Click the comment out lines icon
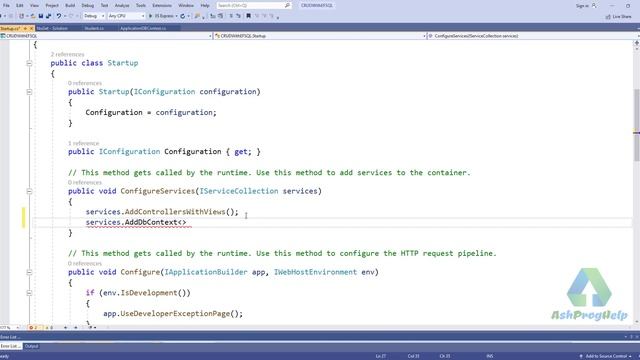640x360 pixels. (x=231, y=16)
